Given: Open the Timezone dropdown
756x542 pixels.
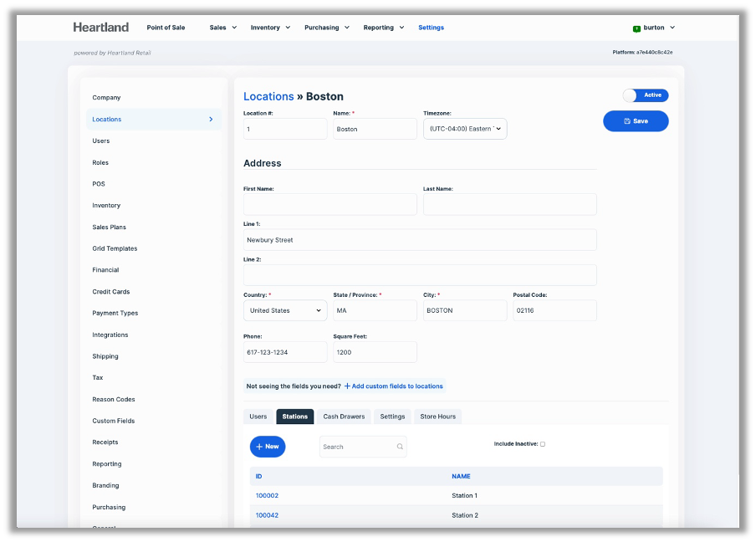Looking at the screenshot, I should [x=464, y=129].
